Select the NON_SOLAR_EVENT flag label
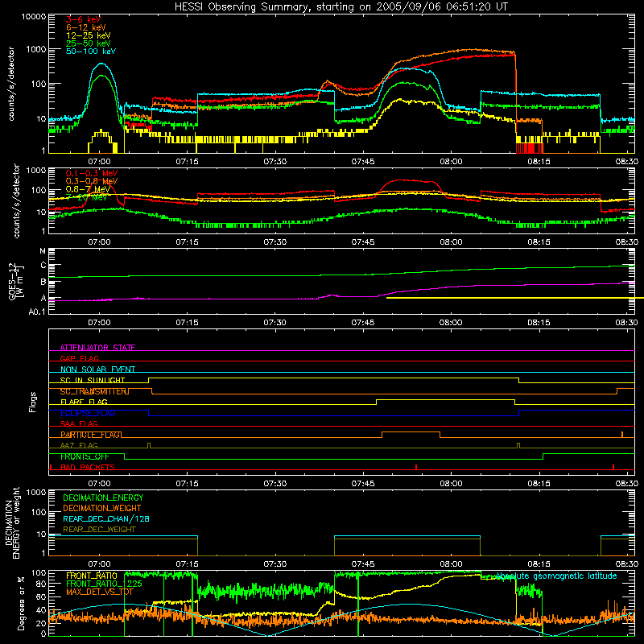The height and width of the screenshot is (644, 644). [x=97, y=369]
